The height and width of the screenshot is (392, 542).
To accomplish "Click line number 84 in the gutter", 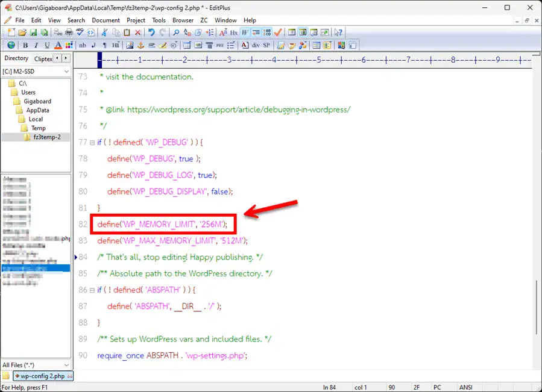I will point(83,257).
